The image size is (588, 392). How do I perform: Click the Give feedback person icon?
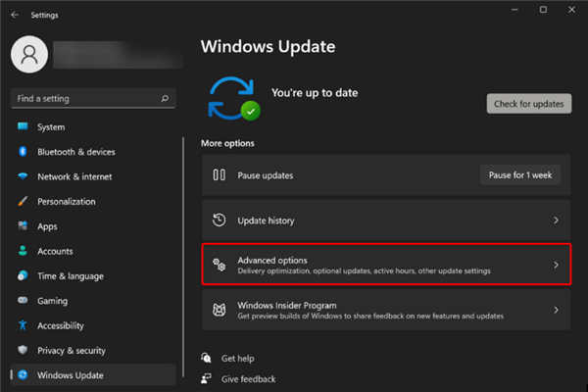pyautogui.click(x=206, y=378)
